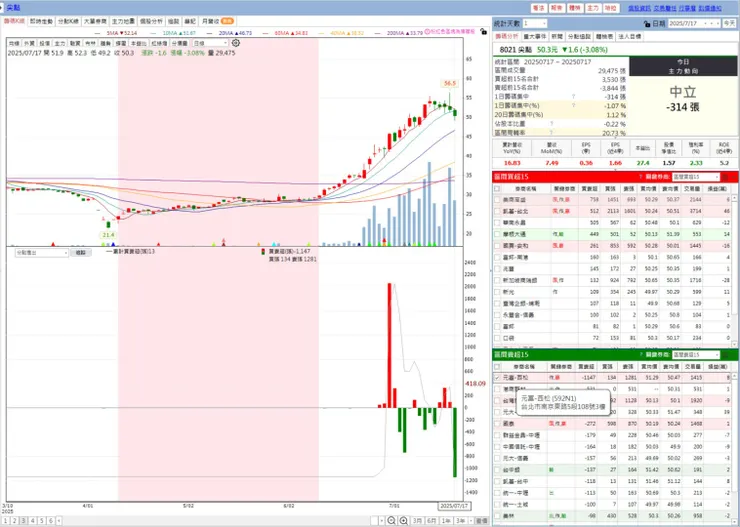Viewport: 740px width, 527px height.
Task: Toggle the 融資 indicator button
Action: click(75, 43)
